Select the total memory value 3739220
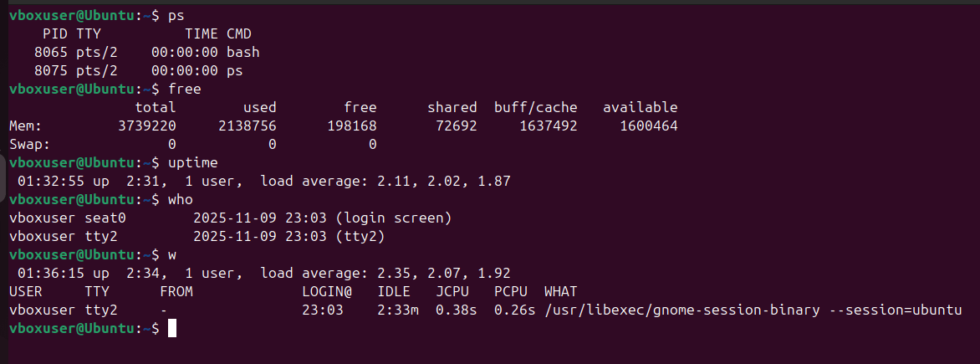 [147, 126]
